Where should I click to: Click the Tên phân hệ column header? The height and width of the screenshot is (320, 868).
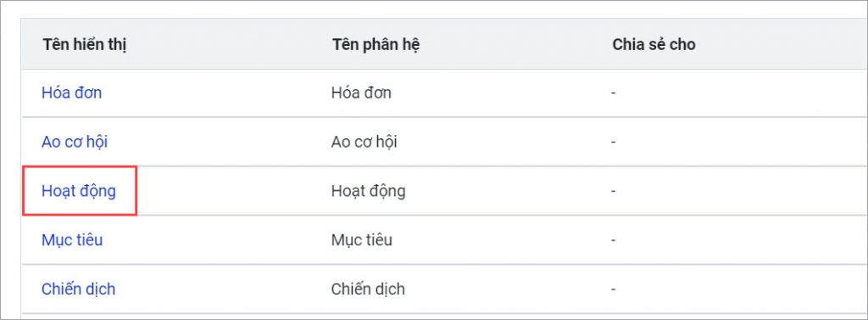(376, 45)
